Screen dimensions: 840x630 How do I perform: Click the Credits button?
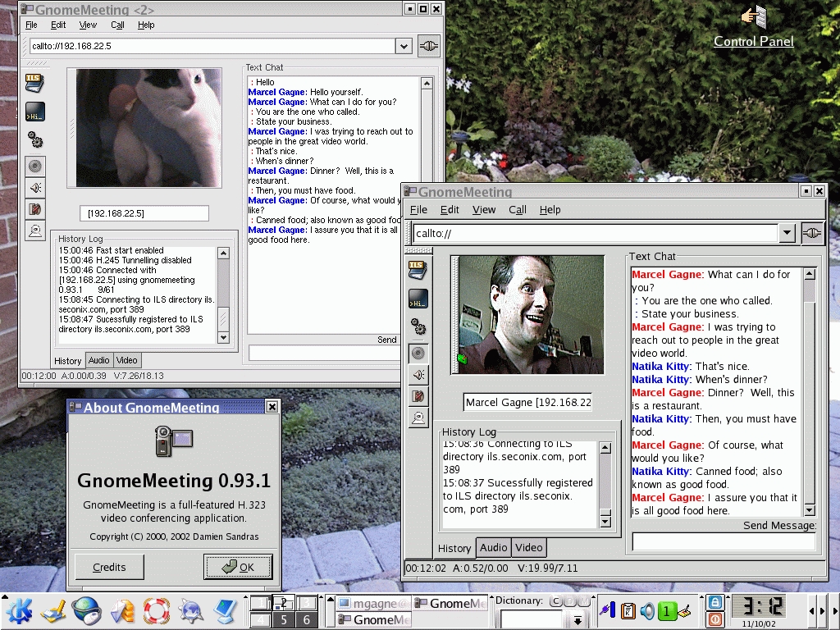pos(109,567)
